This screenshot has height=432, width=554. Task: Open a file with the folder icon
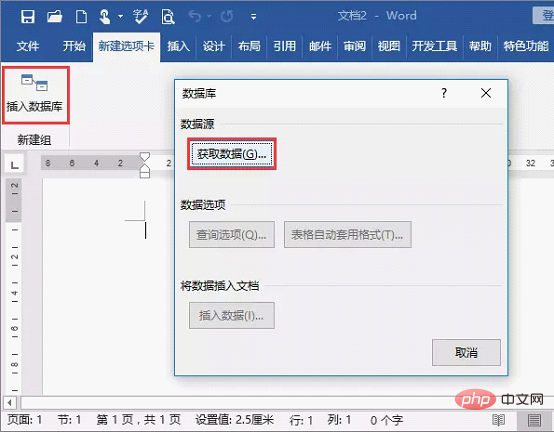[54, 16]
